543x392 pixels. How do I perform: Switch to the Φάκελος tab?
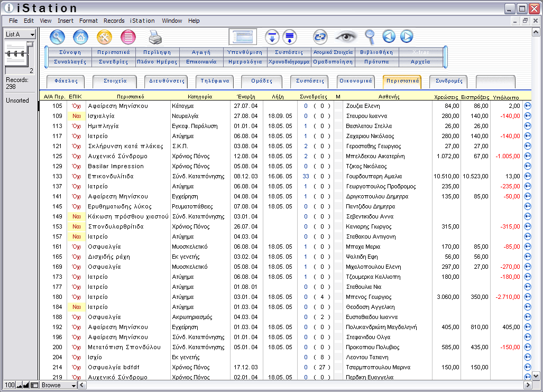66,81
